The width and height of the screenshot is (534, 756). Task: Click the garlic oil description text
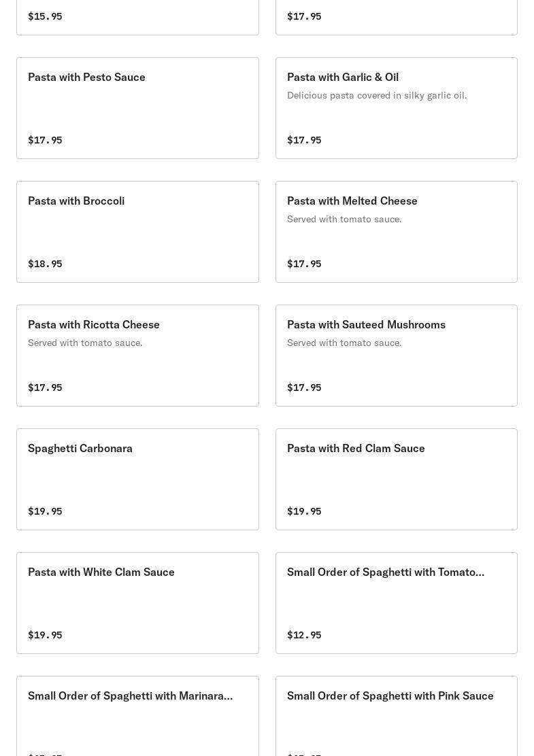pyautogui.click(x=377, y=95)
